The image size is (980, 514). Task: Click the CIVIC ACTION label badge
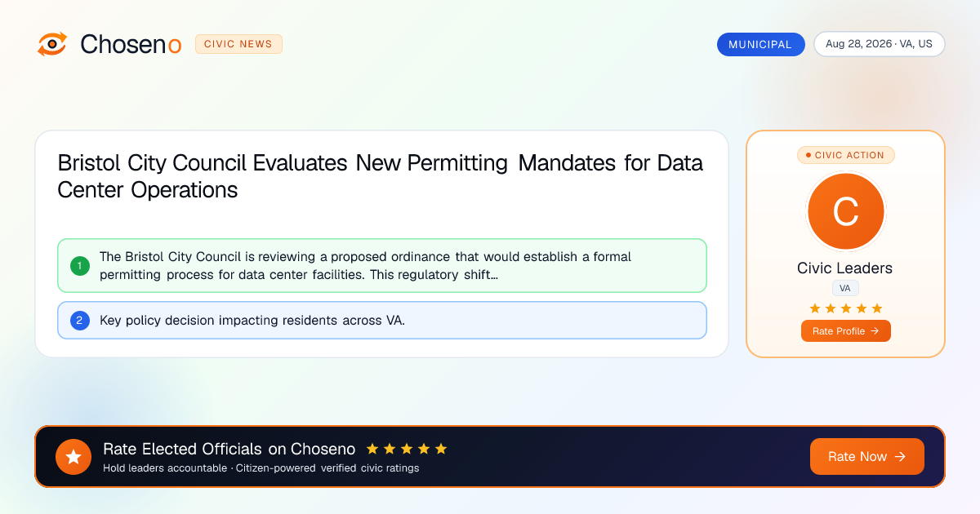[845, 155]
